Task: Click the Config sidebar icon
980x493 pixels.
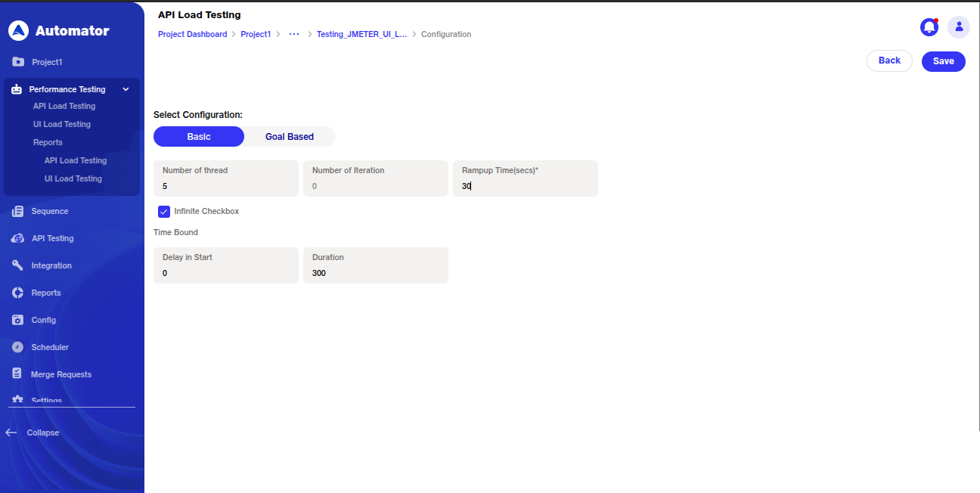Action: [x=18, y=320]
